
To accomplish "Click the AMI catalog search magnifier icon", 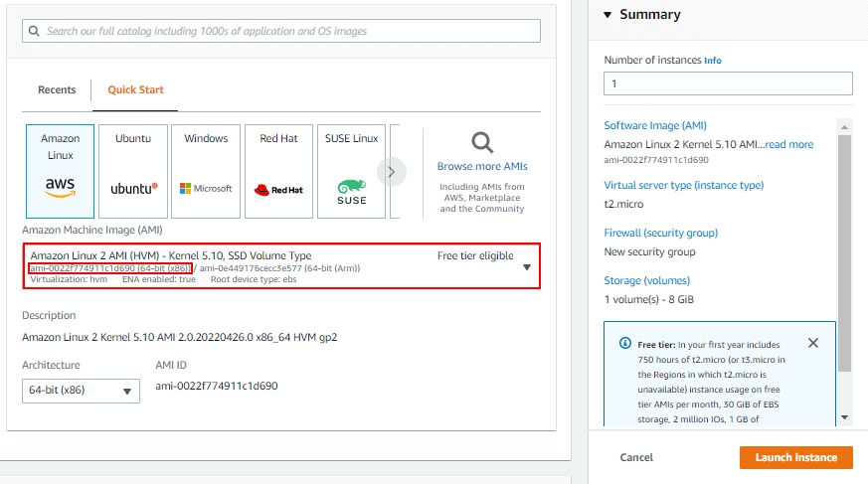I will tap(34, 31).
